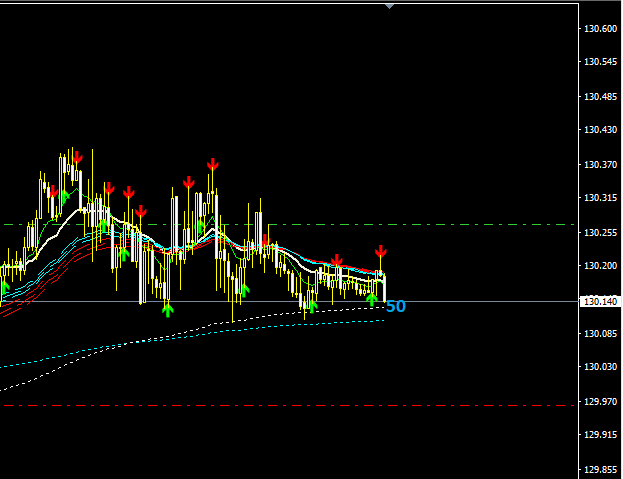This screenshot has width=623, height=479.
Task: Click the 130.200 price scale label
Action: [x=600, y=265]
